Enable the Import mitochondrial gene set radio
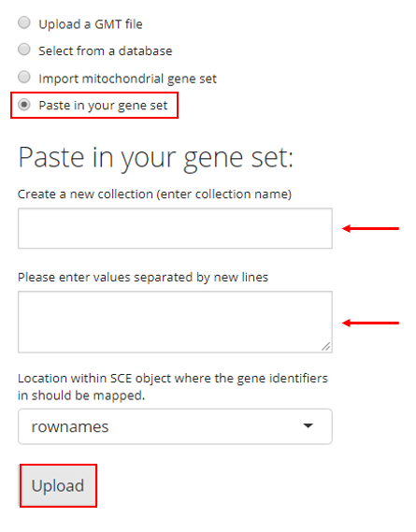This screenshot has width=416, height=532. pos(24,77)
